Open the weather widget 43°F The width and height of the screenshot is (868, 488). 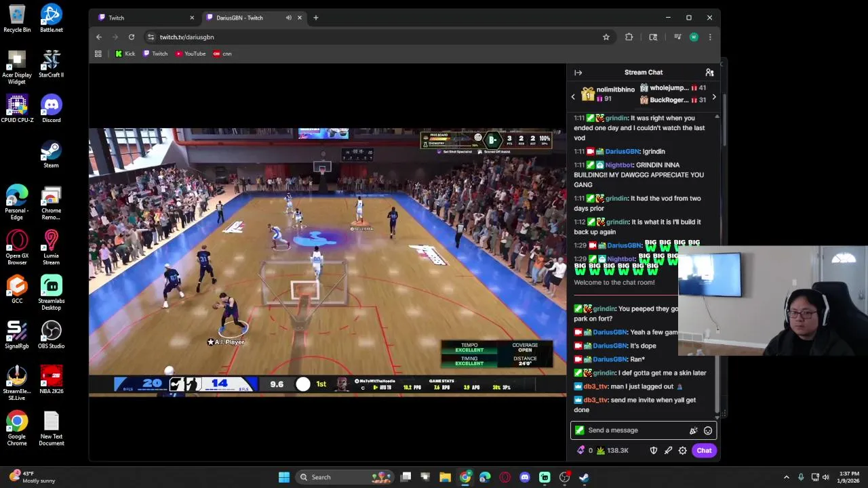pyautogui.click(x=33, y=477)
